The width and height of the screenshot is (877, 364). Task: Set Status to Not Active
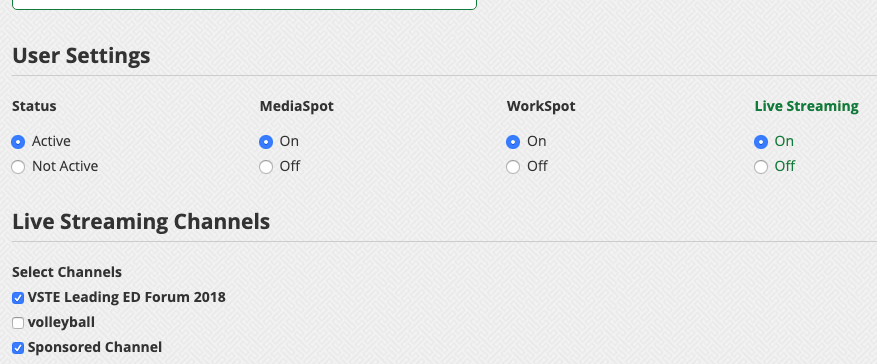18,167
